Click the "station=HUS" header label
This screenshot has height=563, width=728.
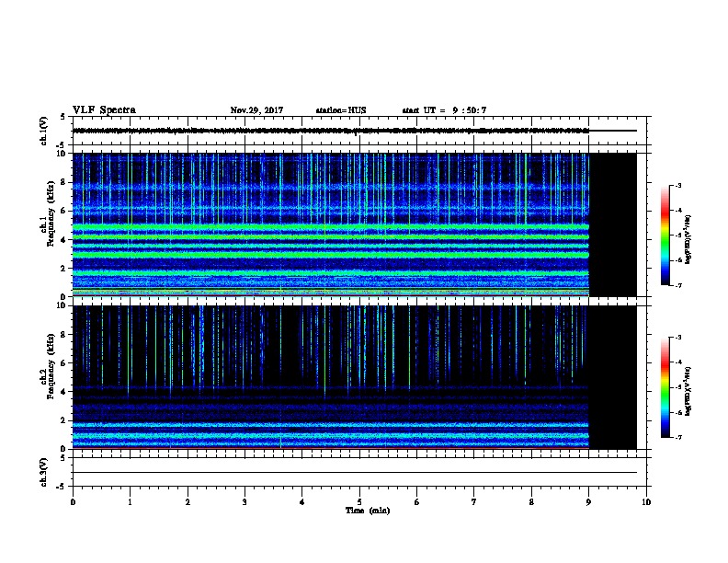341,110
